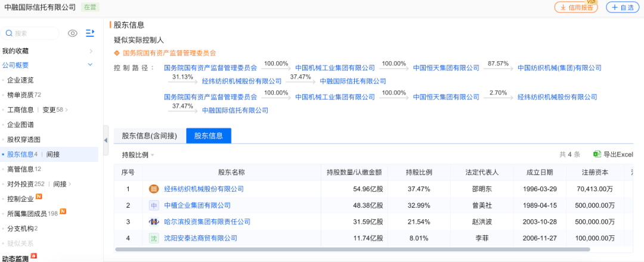The width and height of the screenshot is (644, 262).
Task: Open 哈尔滨投资集团有限责任公司 shareholder link
Action: click(x=207, y=222)
